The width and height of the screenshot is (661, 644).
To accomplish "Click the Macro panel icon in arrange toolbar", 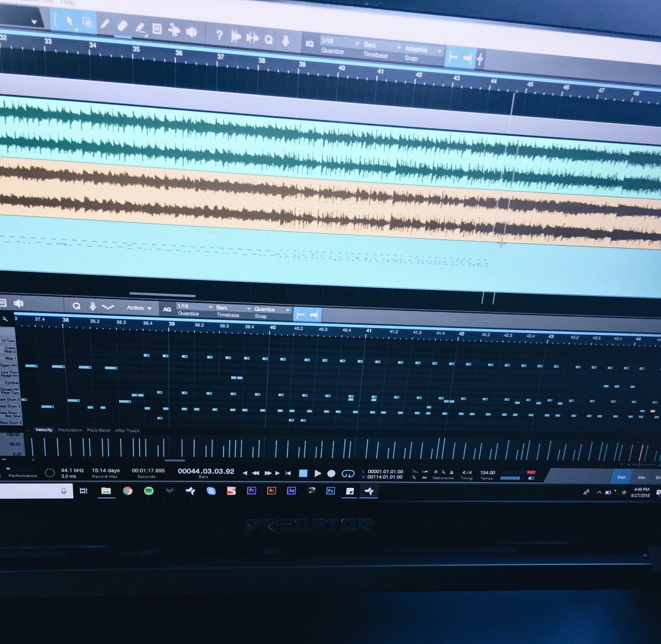I will [285, 41].
